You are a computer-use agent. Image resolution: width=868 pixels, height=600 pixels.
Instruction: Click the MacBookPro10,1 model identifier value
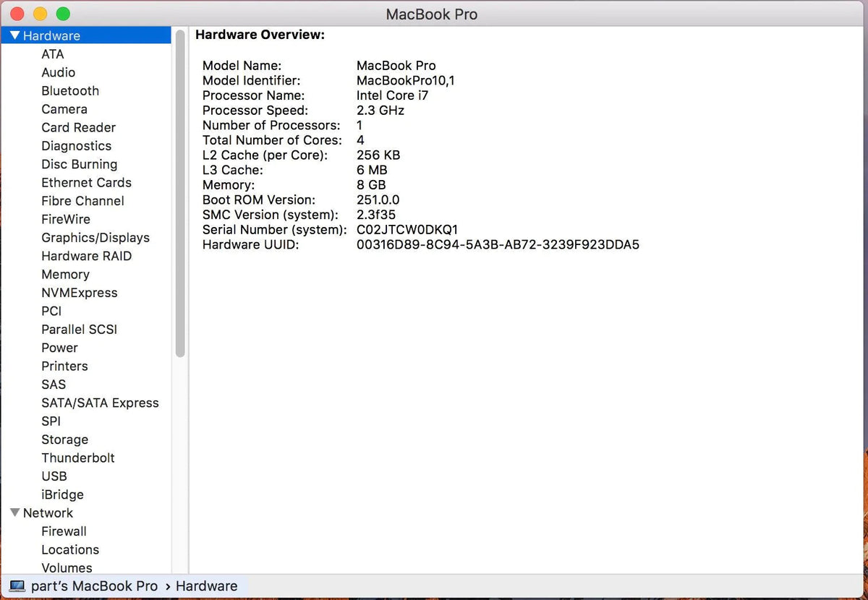point(406,81)
